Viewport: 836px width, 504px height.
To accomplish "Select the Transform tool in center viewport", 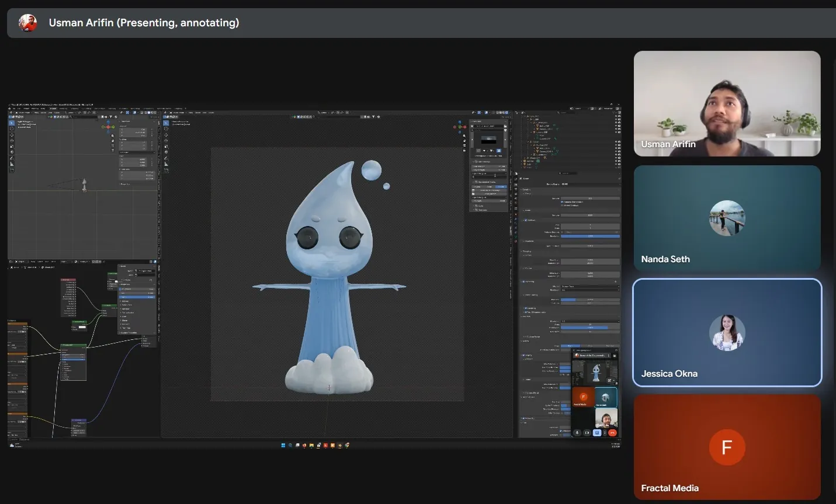I will tap(166, 152).
